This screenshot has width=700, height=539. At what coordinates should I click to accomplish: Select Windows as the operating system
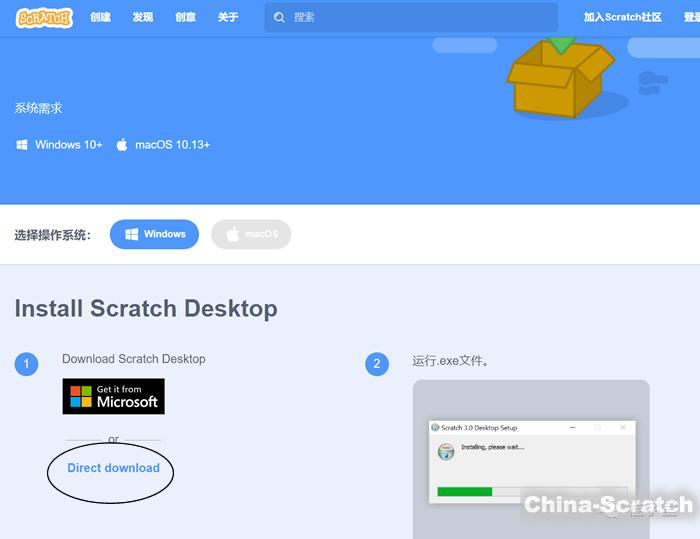154,234
